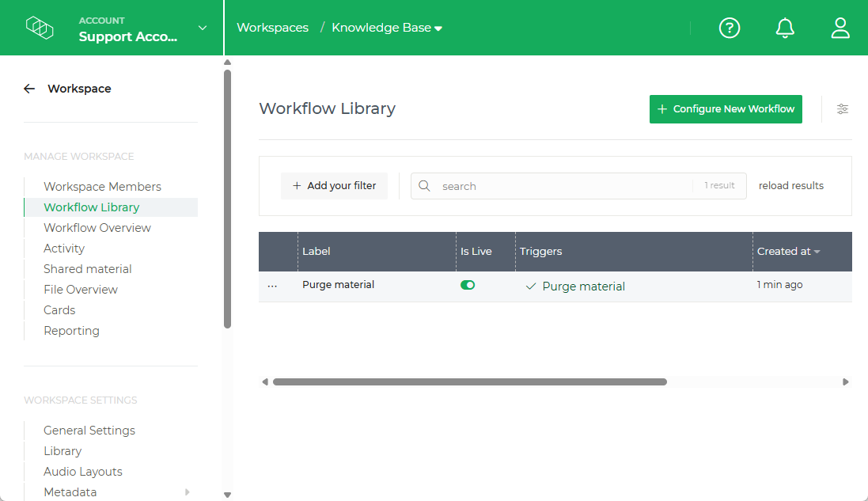The height and width of the screenshot is (501, 868).
Task: Open the notifications bell icon
Action: (x=784, y=28)
